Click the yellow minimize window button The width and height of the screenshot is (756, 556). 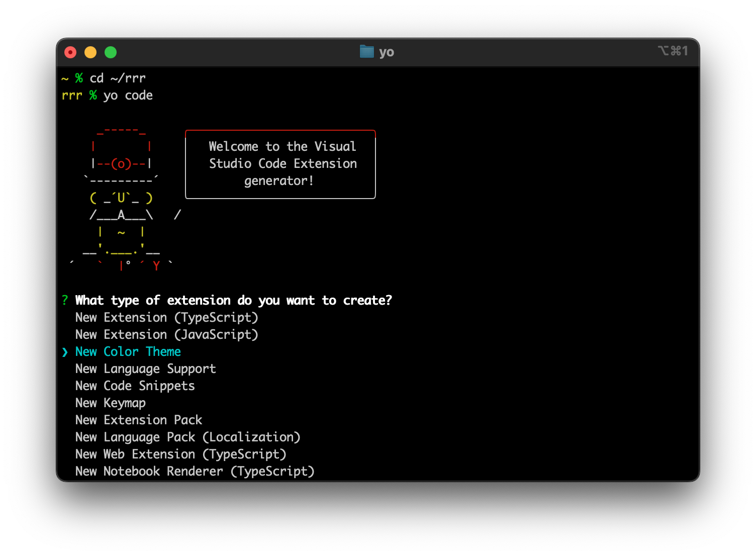(x=90, y=52)
